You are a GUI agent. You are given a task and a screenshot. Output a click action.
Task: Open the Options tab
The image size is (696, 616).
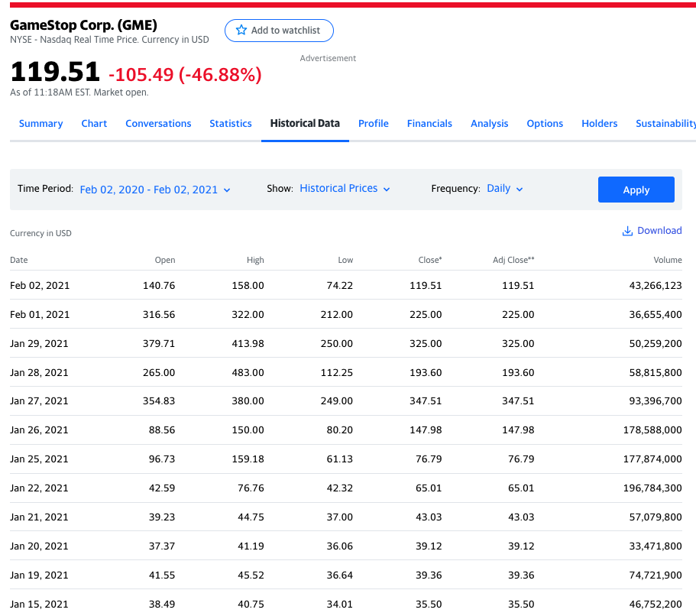pos(545,124)
